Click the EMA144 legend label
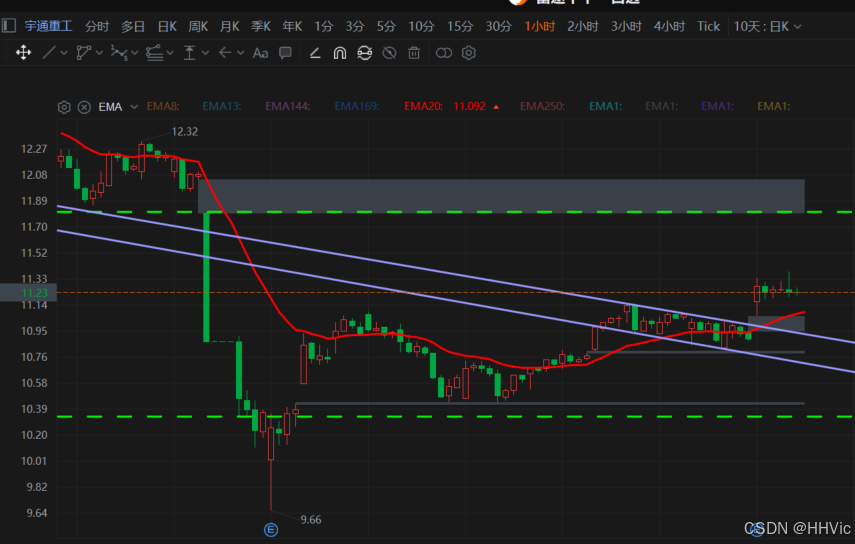 point(287,106)
